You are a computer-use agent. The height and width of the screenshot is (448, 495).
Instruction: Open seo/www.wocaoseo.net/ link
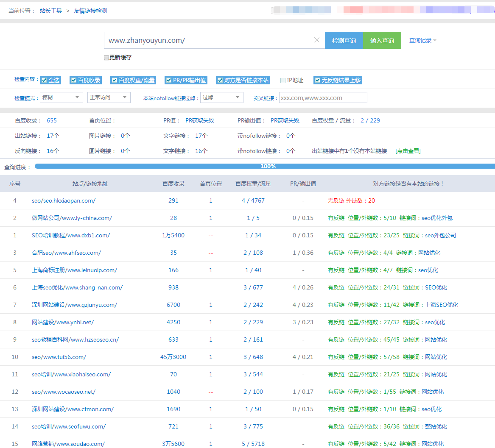[x=64, y=392]
